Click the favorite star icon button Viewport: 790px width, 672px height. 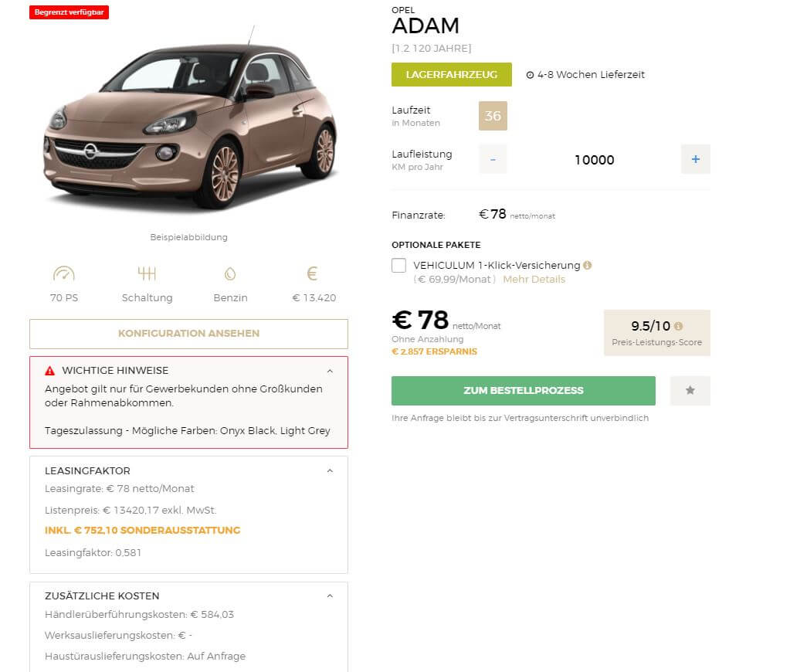(690, 390)
